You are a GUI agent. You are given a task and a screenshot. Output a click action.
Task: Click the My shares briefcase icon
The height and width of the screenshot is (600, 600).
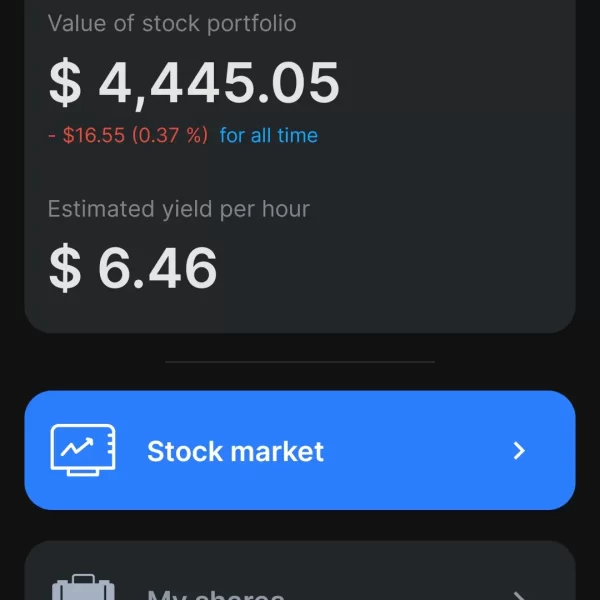(83, 589)
